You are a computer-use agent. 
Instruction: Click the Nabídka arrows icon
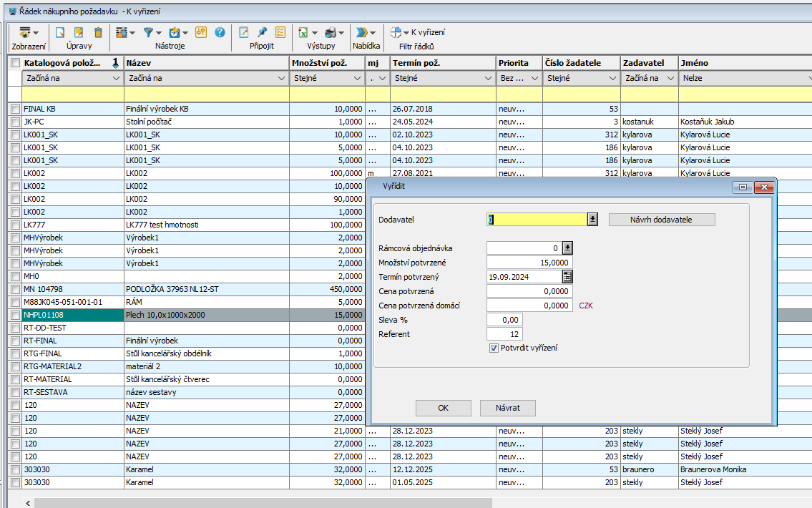click(x=363, y=32)
